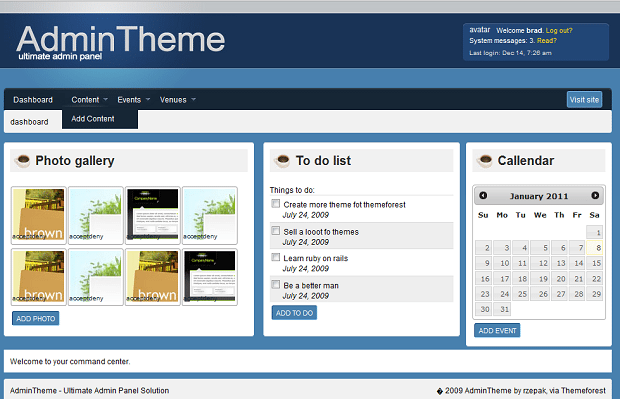Screen dimensions: 620x399
Task: Click the Log out link
Action: pyautogui.click(x=559, y=30)
